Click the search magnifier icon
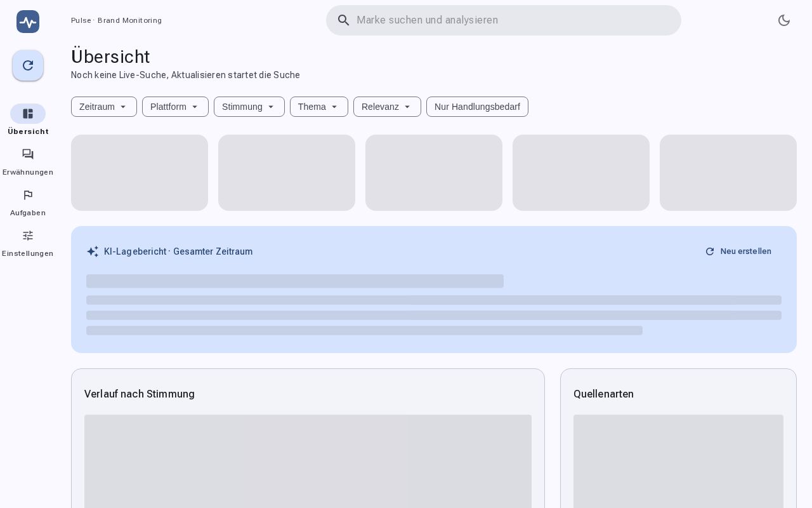Image resolution: width=812 pixels, height=508 pixels. pyautogui.click(x=344, y=20)
